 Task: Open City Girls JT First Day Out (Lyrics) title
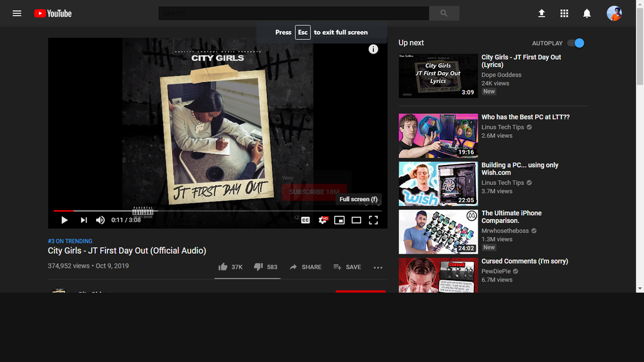click(x=522, y=61)
